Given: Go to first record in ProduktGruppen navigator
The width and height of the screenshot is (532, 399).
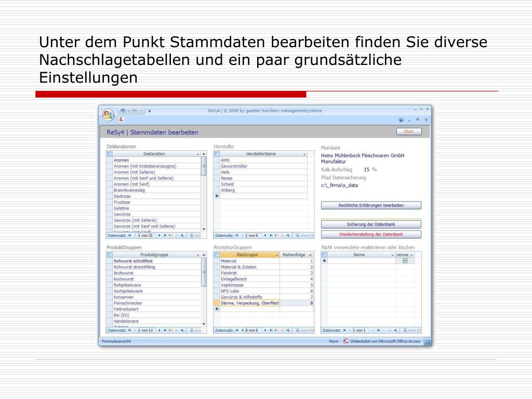Looking at the screenshot, I should (x=129, y=330).
